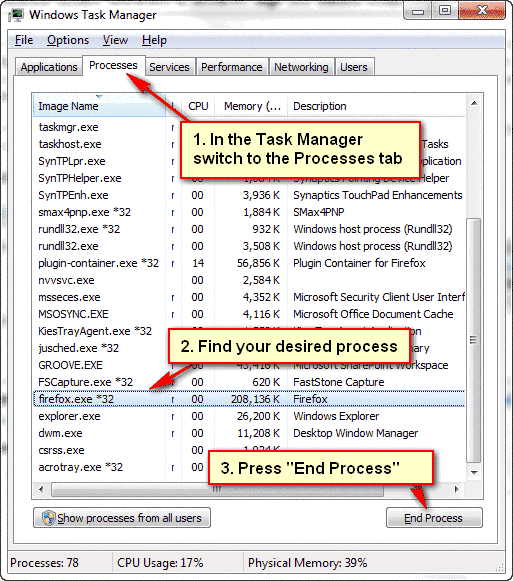Click the Windows Explorer description
Viewport: 513px width, 581px height.
336,416
